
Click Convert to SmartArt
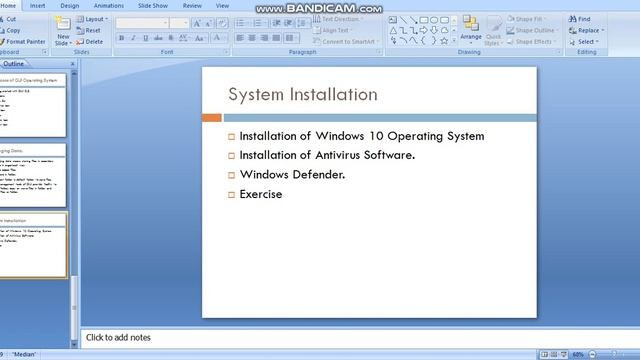click(346, 42)
